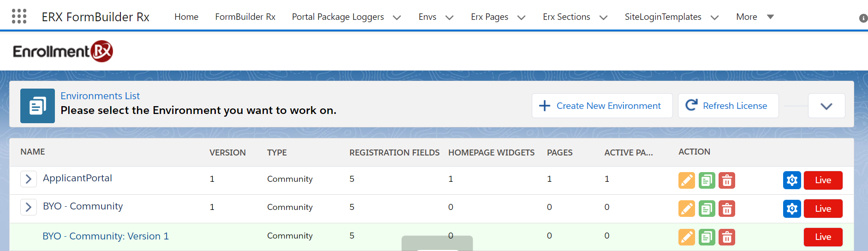The height and width of the screenshot is (251, 868).
Task: Open settings gear for BYO - Community
Action: coord(792,209)
